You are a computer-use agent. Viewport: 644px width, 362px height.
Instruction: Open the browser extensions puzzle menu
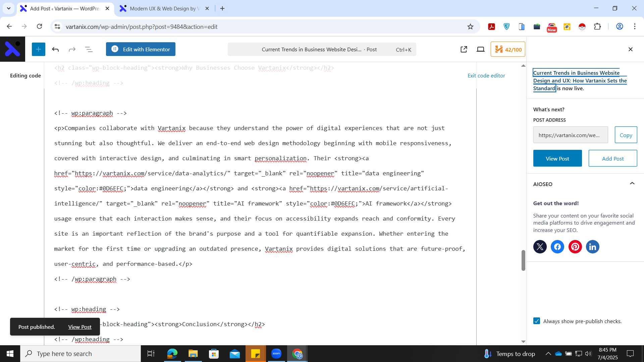(597, 26)
